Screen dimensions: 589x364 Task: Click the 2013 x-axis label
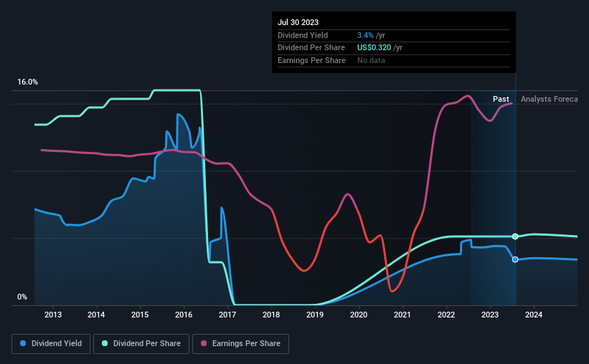pyautogui.click(x=53, y=315)
